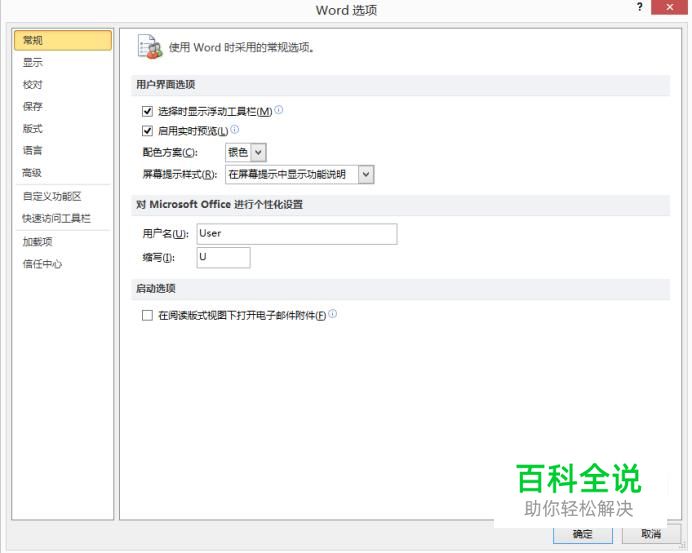Close the Word 选项 dialog

point(669,7)
